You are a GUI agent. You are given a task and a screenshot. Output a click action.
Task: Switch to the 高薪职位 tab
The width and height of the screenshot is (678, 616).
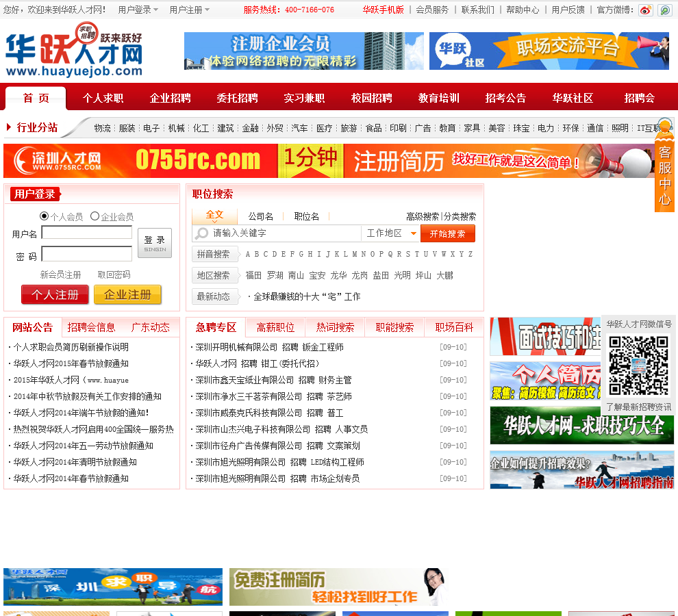click(x=275, y=327)
